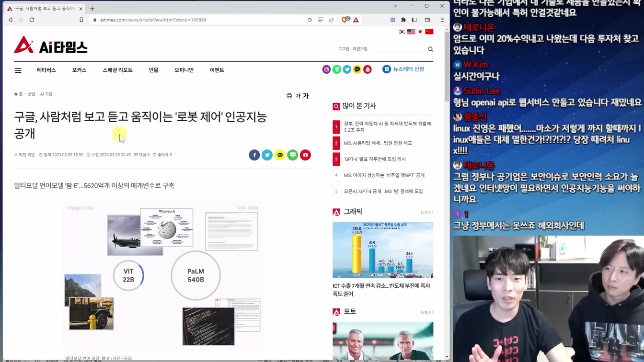This screenshot has height=362, width=644.
Task: Print the article with printer icon
Action: pos(289,96)
